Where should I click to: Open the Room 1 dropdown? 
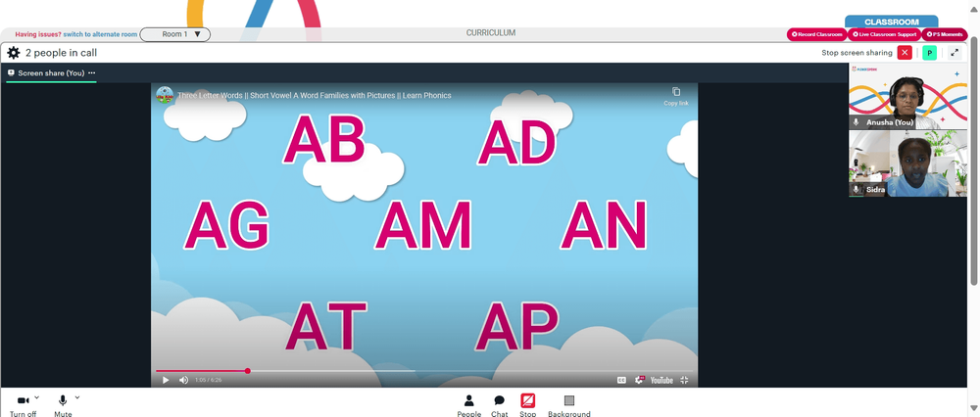pyautogui.click(x=175, y=34)
